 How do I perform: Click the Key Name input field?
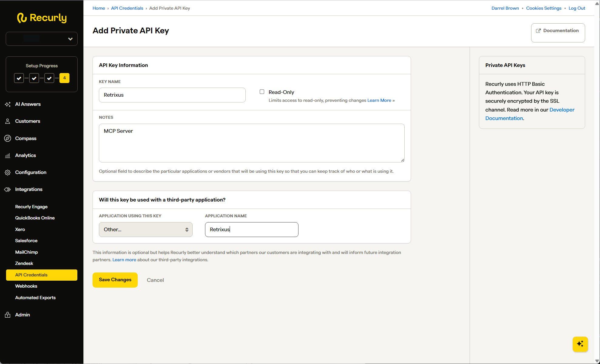click(172, 95)
